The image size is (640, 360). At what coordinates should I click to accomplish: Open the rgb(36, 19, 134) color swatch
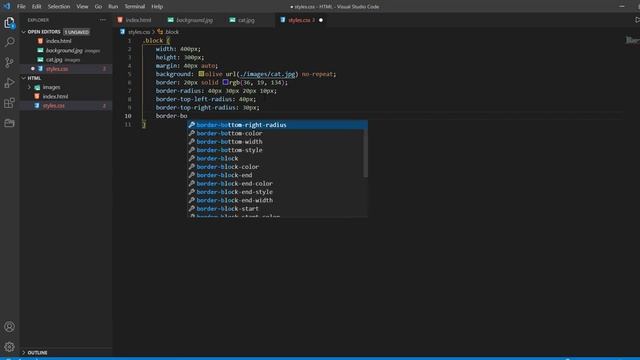coord(225,82)
